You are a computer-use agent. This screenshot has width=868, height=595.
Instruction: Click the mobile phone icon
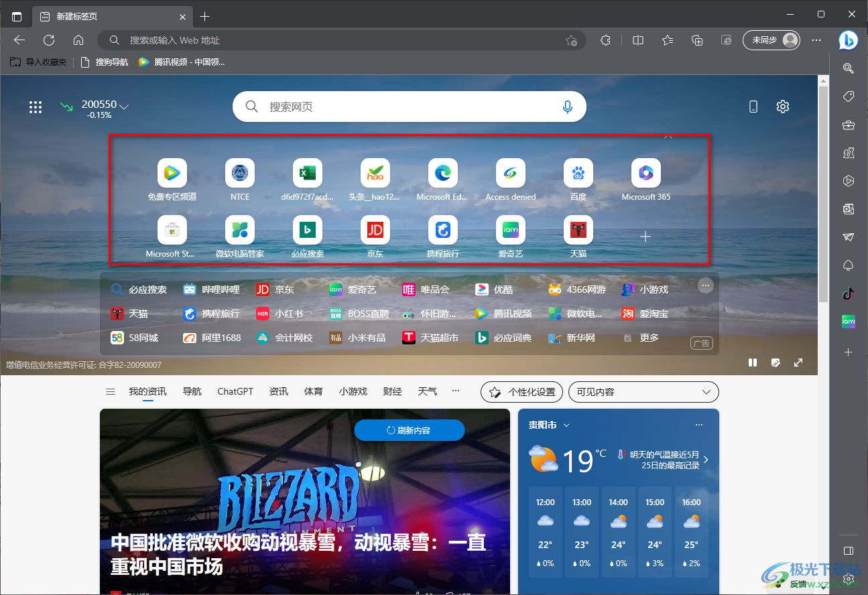pos(753,107)
